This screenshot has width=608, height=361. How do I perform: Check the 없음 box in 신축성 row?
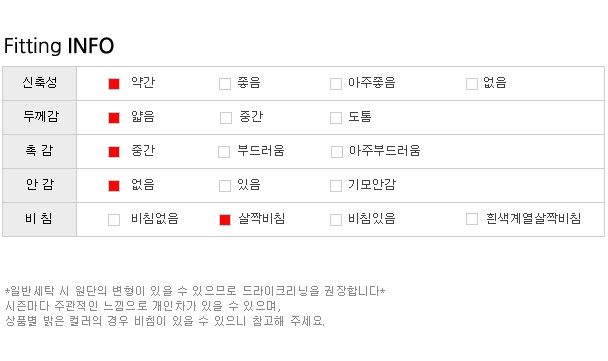(x=472, y=84)
